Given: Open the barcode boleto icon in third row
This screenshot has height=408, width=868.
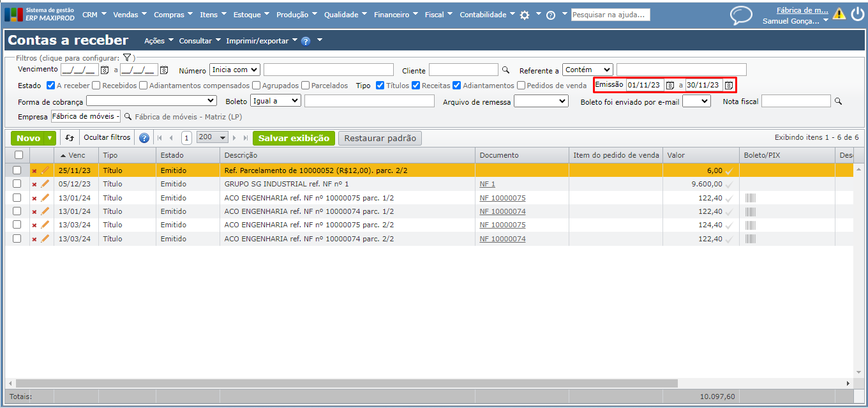Looking at the screenshot, I should (750, 198).
